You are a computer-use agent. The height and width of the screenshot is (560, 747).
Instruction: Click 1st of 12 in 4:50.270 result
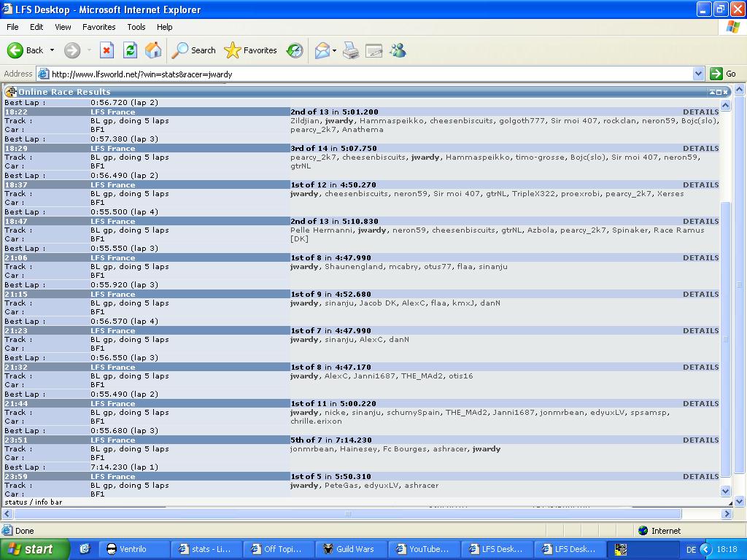click(333, 184)
